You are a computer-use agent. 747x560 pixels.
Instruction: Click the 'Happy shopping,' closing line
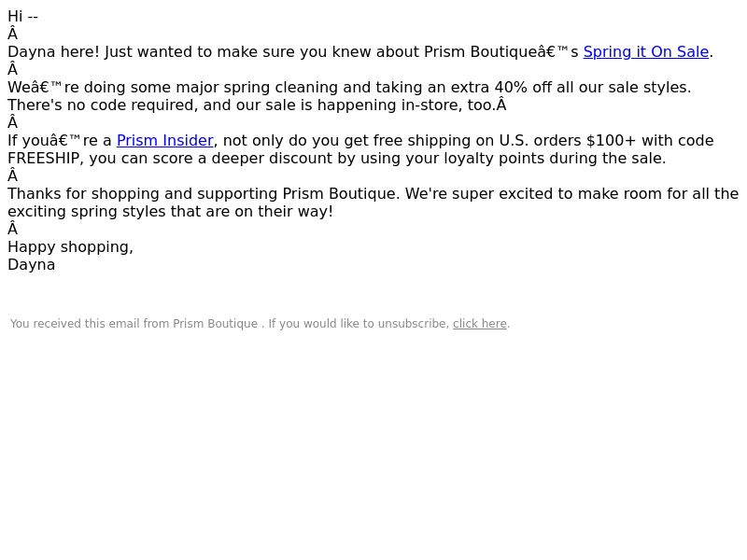coord(71,247)
